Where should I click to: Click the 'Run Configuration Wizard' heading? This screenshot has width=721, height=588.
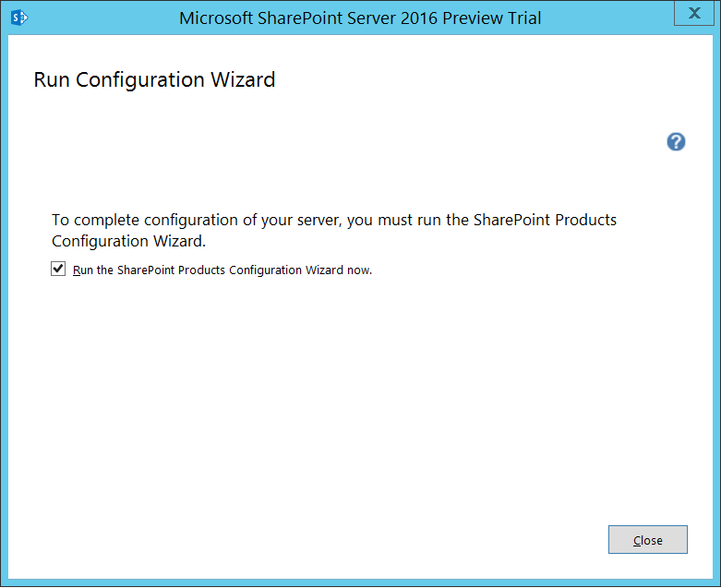coord(154,79)
